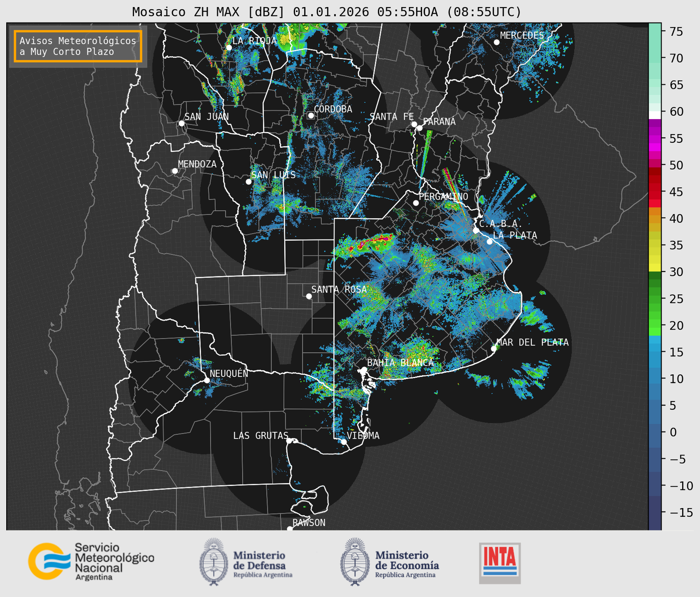Select the Neuquén city marker
The width and height of the screenshot is (700, 597).
pos(207,380)
